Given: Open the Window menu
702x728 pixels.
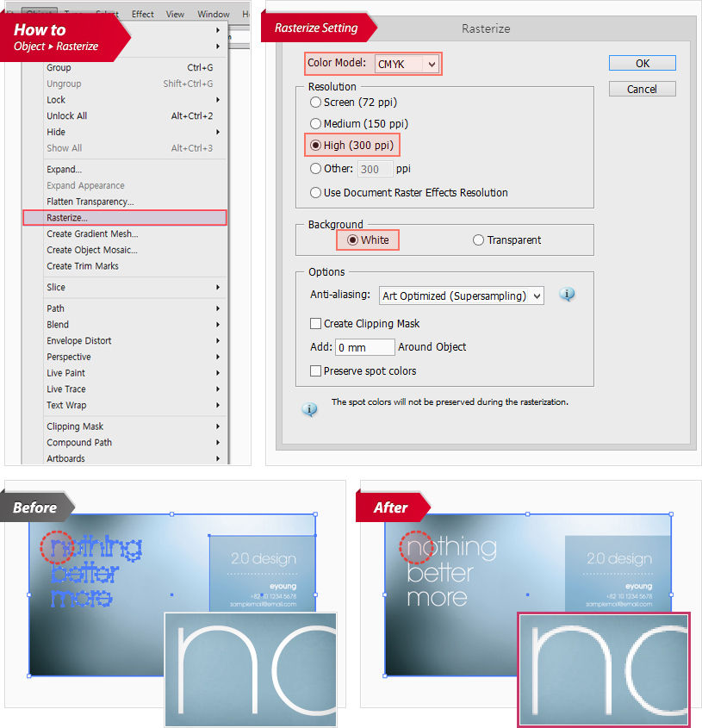Looking at the screenshot, I should (x=213, y=13).
